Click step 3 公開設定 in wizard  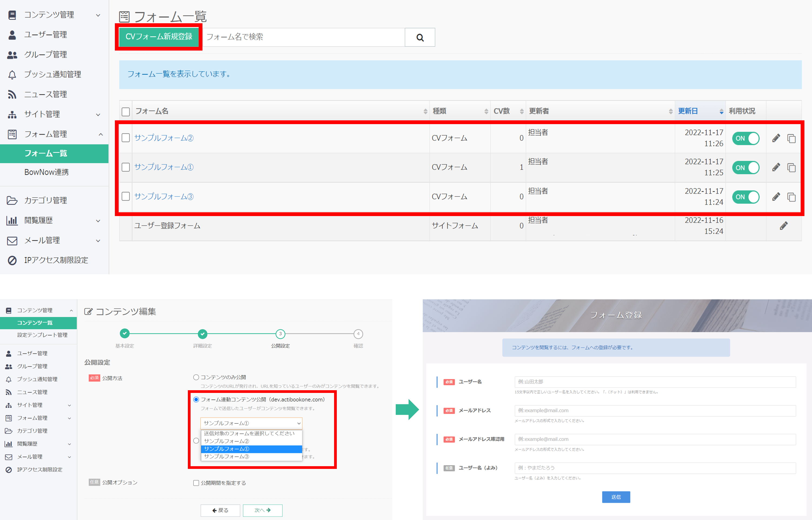click(x=280, y=334)
